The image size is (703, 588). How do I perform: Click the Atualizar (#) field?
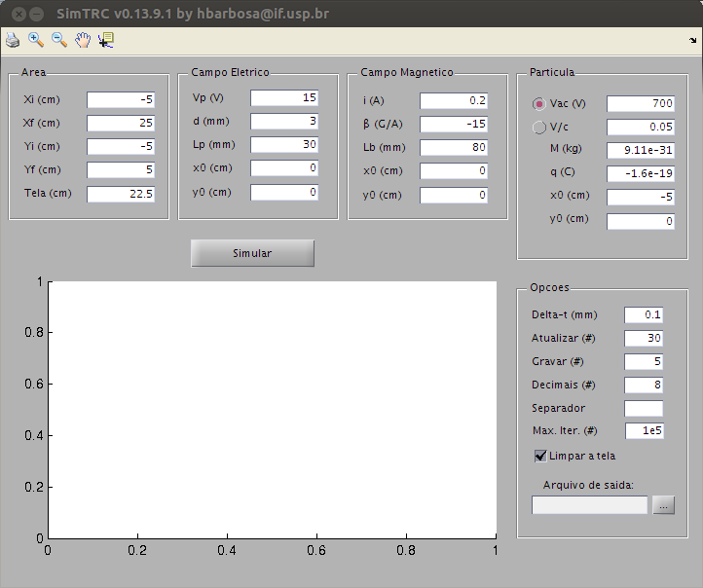(644, 338)
